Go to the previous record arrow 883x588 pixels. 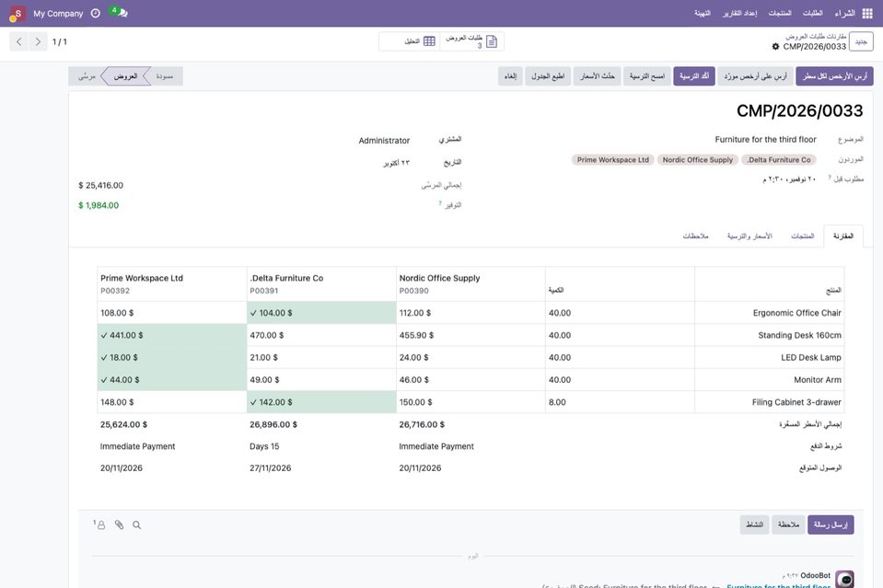coord(19,41)
